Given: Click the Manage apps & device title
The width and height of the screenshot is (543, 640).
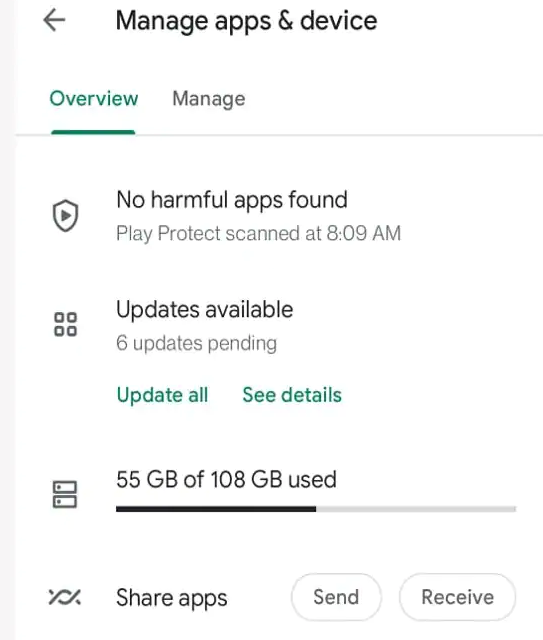Looking at the screenshot, I should pos(246,21).
